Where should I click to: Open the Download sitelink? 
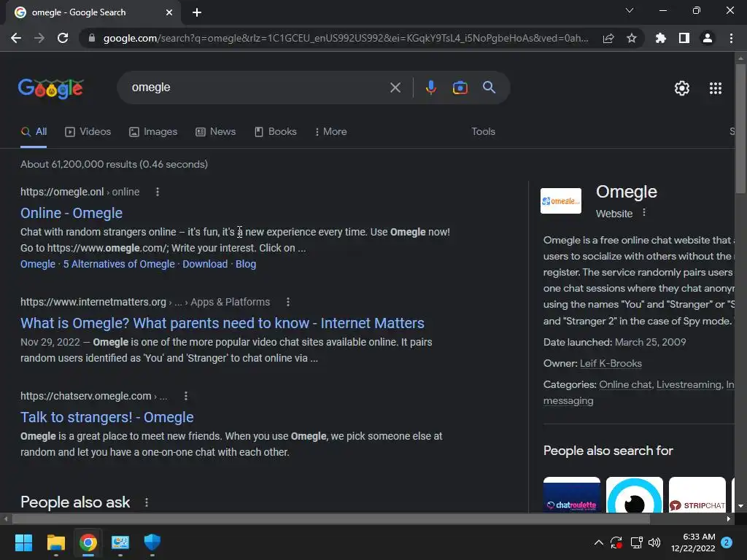(x=205, y=264)
